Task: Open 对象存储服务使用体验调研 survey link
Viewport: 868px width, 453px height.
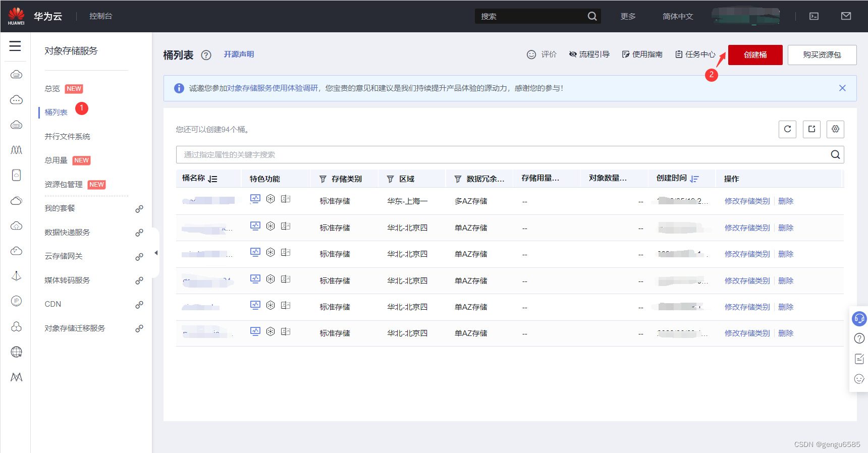Action: 273,88
